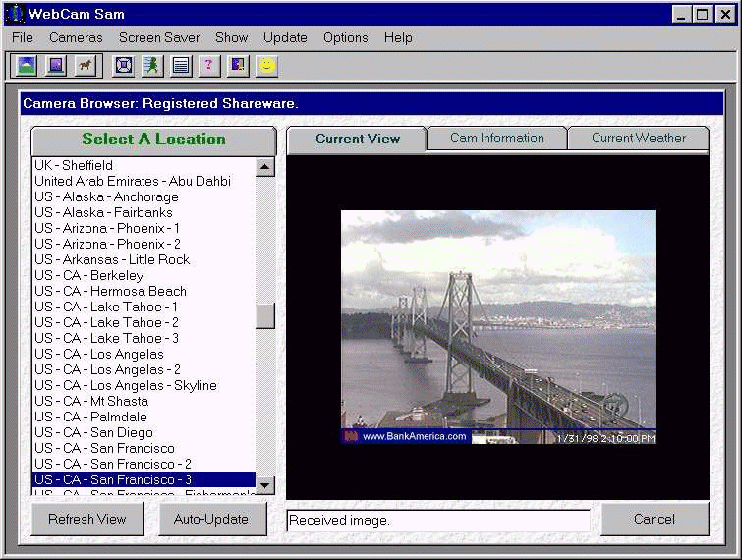Viewport: 742px width, 560px height.
Task: Click the brown horse toolbar icon
Action: (85, 66)
